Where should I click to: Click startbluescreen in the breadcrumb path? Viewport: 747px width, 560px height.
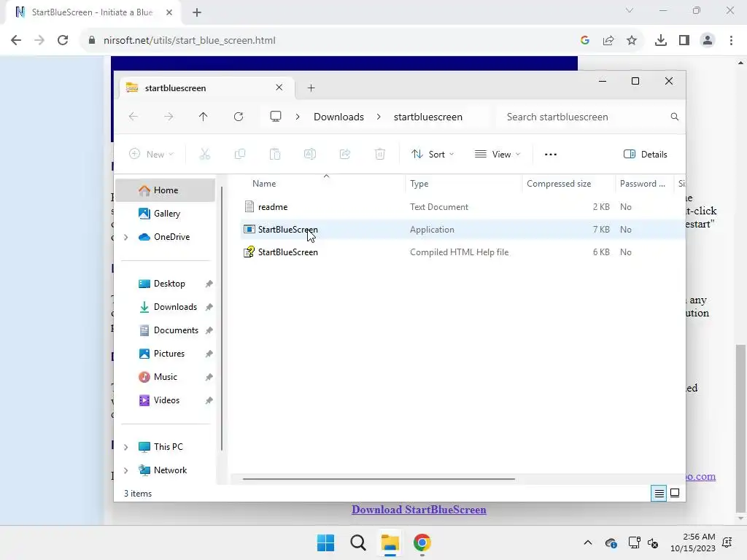[427, 117]
